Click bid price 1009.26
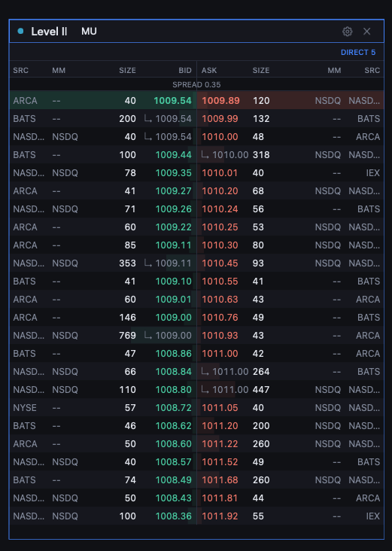The height and width of the screenshot is (551, 392). point(174,209)
